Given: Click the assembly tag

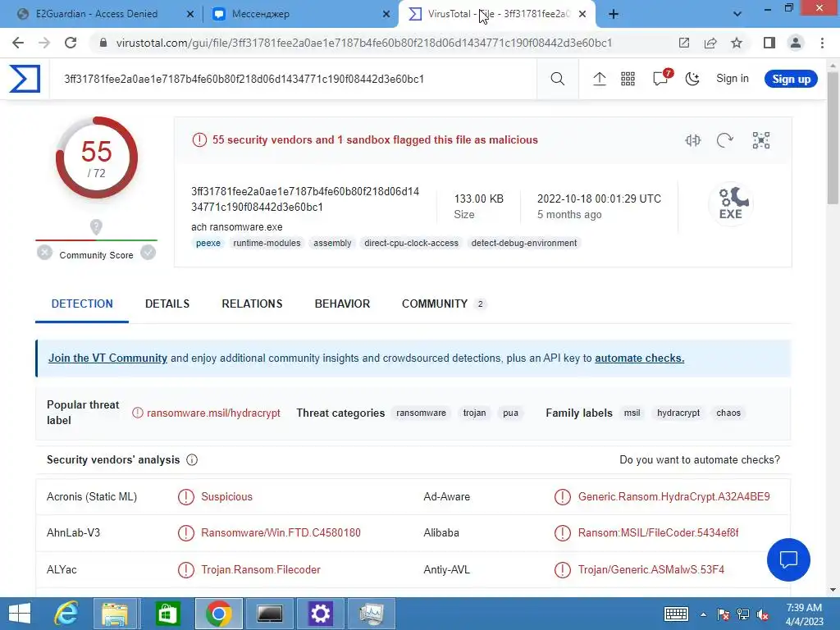Looking at the screenshot, I should (332, 243).
